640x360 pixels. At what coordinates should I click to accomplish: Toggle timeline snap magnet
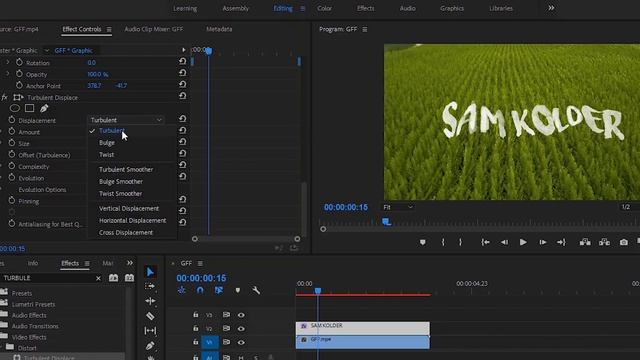(200, 290)
